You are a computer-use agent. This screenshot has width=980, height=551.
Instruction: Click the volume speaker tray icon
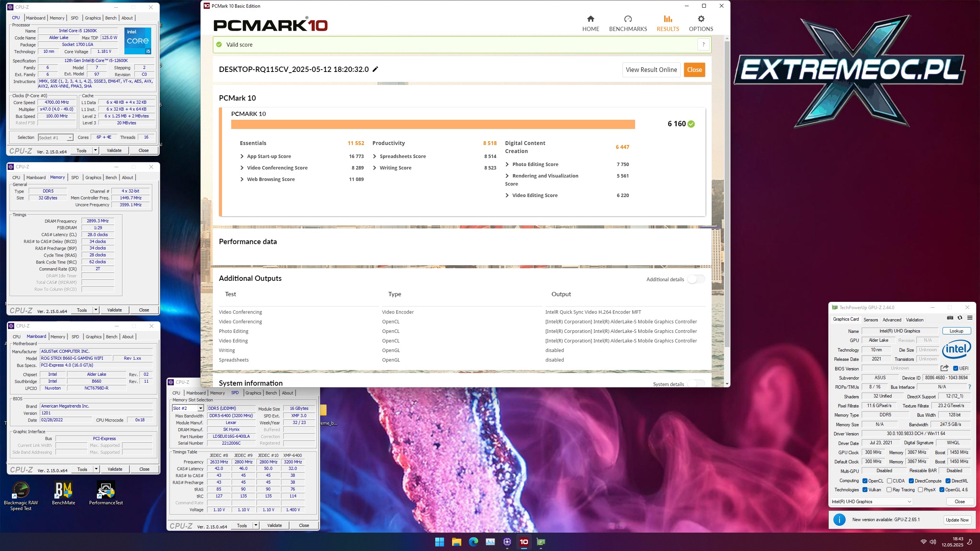coord(933,542)
